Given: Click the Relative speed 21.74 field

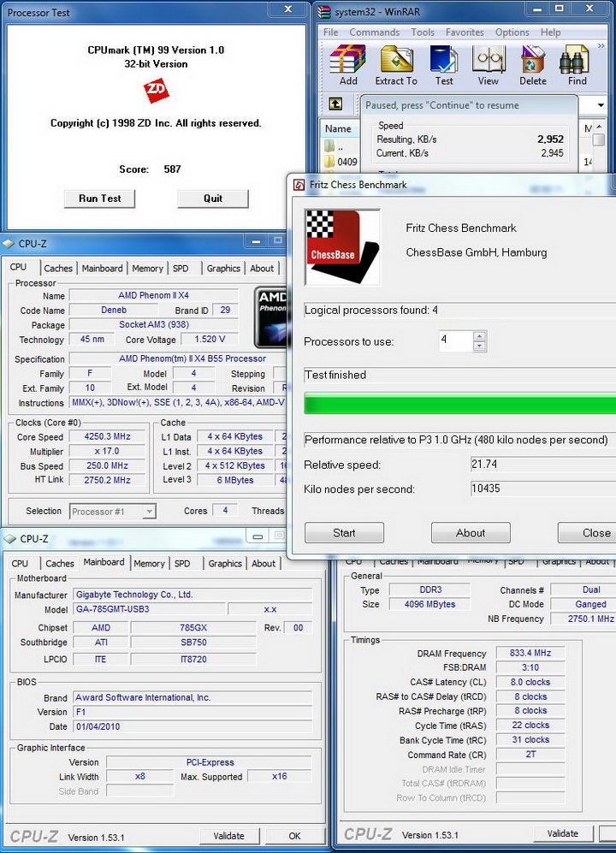Looking at the screenshot, I should click(x=543, y=464).
